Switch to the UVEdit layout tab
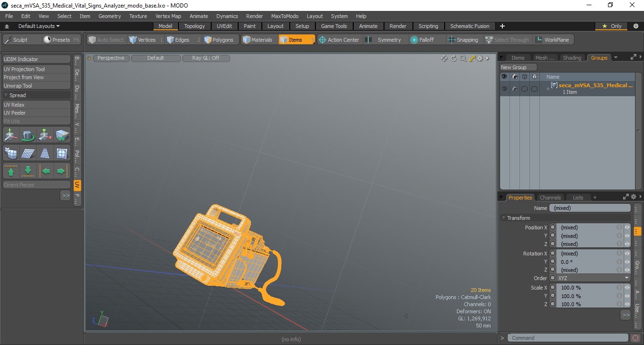This screenshot has height=345, width=644. point(224,26)
